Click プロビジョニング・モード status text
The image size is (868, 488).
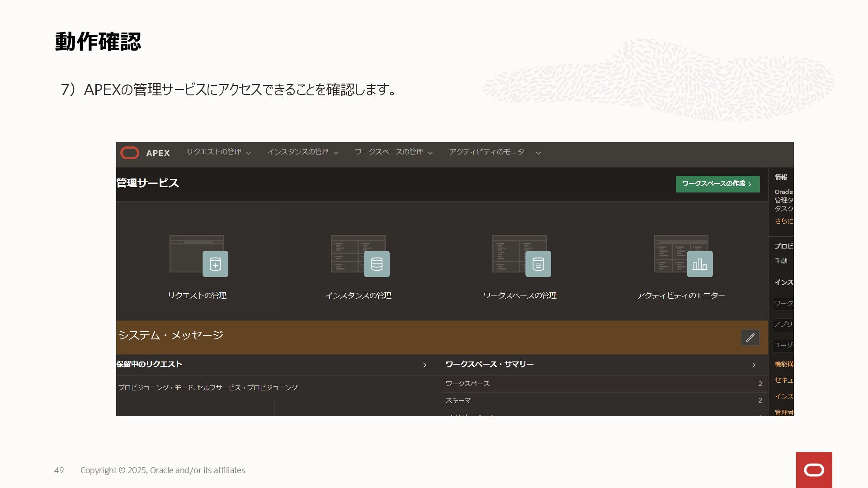point(208,388)
